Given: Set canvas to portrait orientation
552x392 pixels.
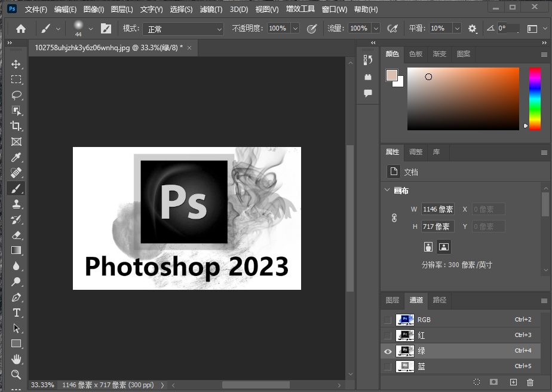Looking at the screenshot, I should (428, 247).
